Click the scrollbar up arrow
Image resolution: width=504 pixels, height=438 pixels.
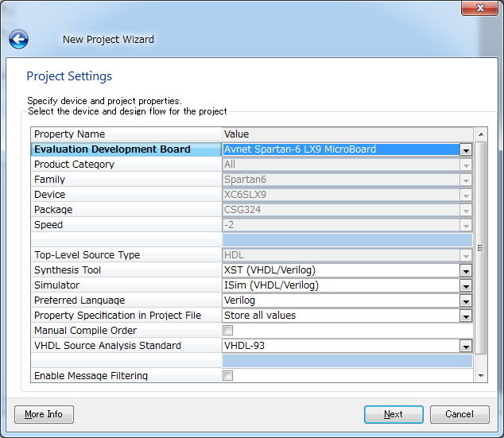481,134
